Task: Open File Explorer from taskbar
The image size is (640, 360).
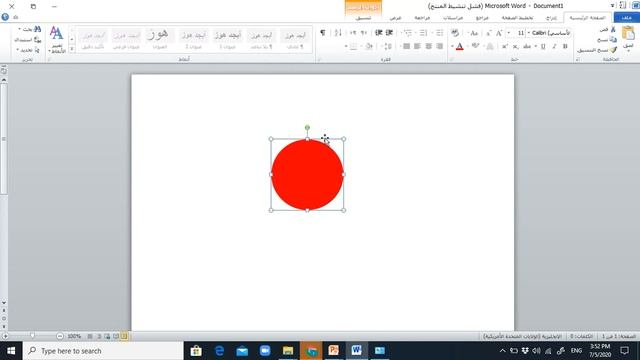Action: [288, 351]
